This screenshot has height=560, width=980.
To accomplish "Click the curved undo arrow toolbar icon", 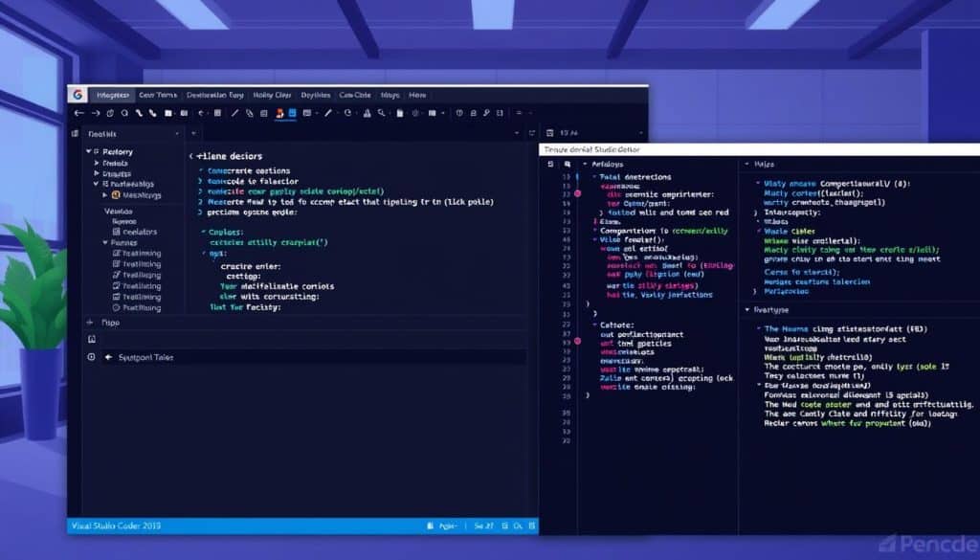I will click(x=201, y=113).
